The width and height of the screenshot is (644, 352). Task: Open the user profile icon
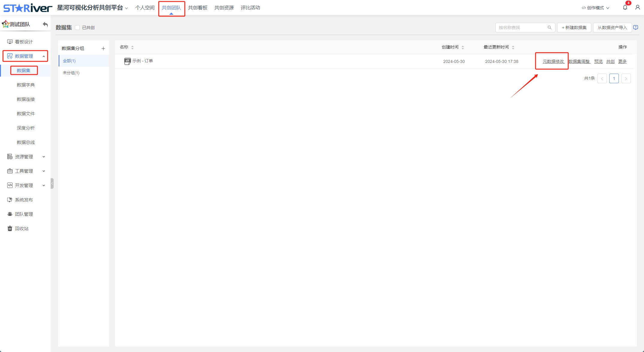pos(637,7)
